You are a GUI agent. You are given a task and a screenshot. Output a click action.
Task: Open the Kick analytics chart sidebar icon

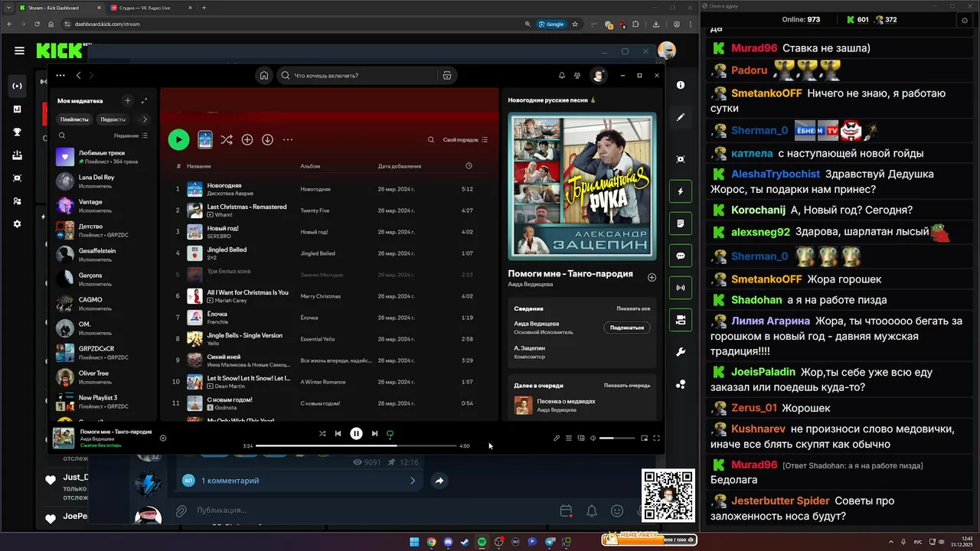pyautogui.click(x=17, y=109)
